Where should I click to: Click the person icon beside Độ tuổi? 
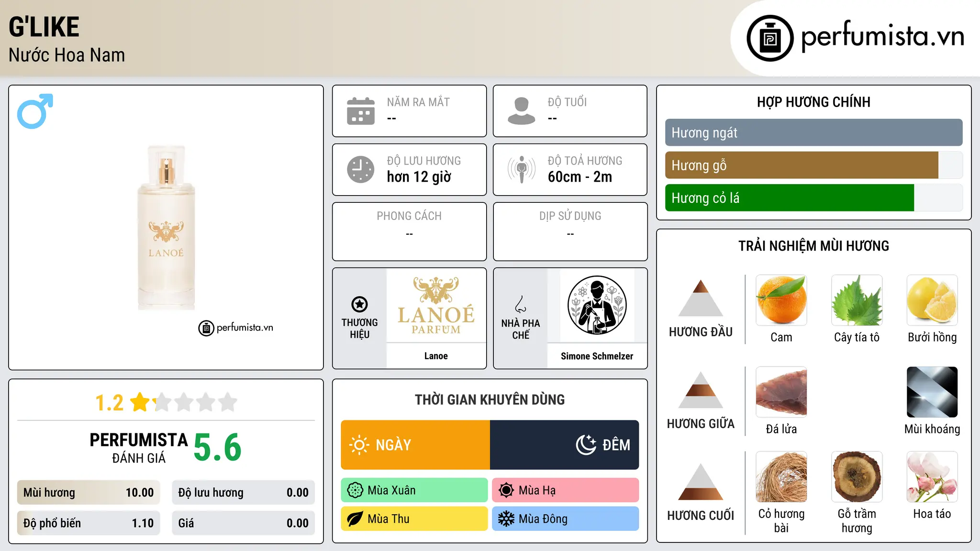522,111
